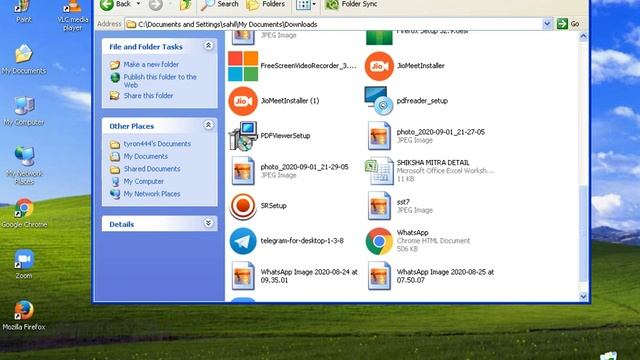Click the Search toolbar button
Viewport: 640px width, 360px height.
[x=220, y=4]
